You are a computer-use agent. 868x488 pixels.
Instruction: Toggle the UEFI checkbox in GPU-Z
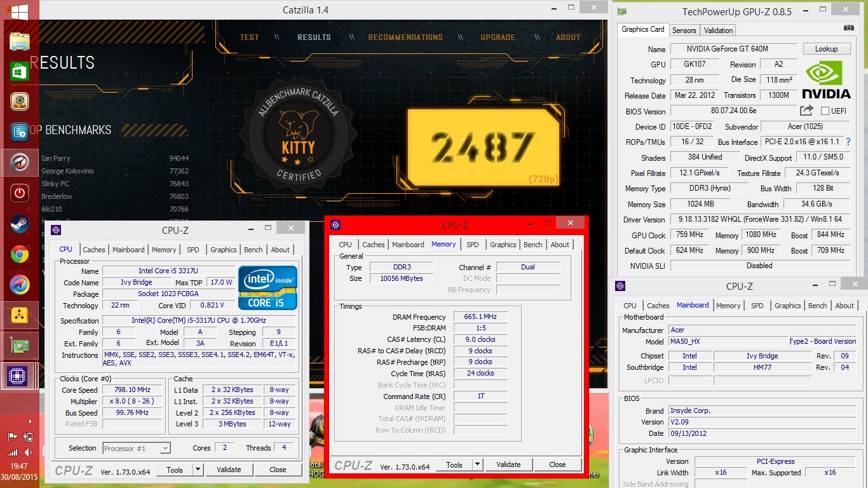point(825,111)
